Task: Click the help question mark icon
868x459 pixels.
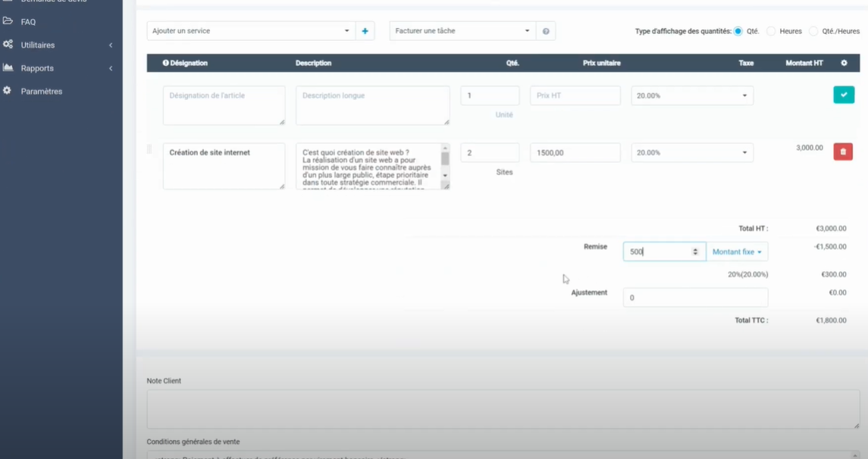Action: click(x=546, y=31)
